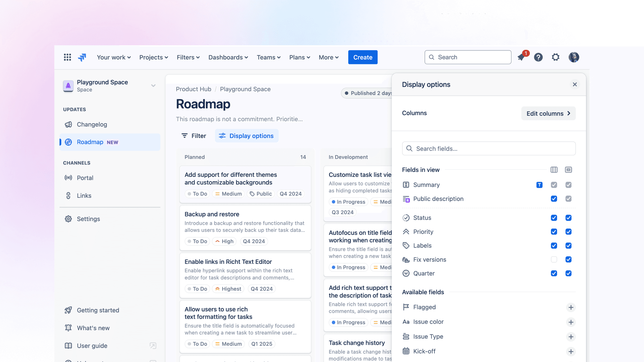This screenshot has width=644, height=362.
Task: Click the blue Create button
Action: [362, 57]
